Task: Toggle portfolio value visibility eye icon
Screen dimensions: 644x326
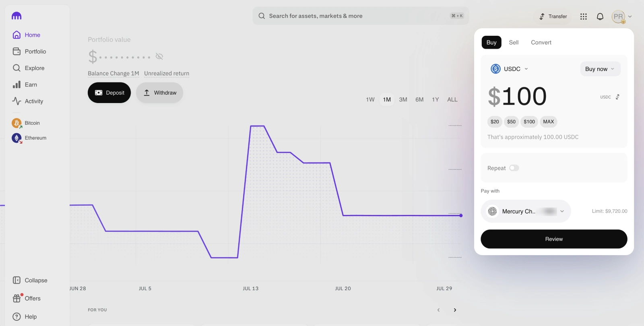Action: [159, 56]
